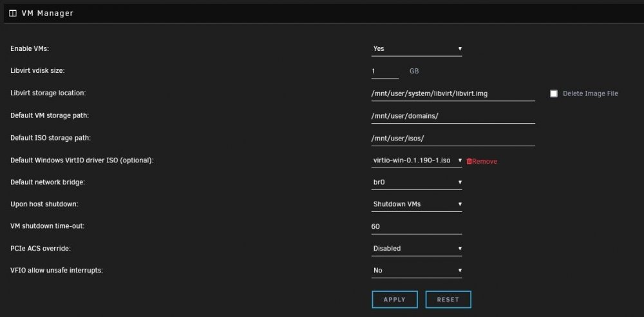Click the VM Manager panel icon
This screenshot has width=644, height=317.
coord(13,13)
